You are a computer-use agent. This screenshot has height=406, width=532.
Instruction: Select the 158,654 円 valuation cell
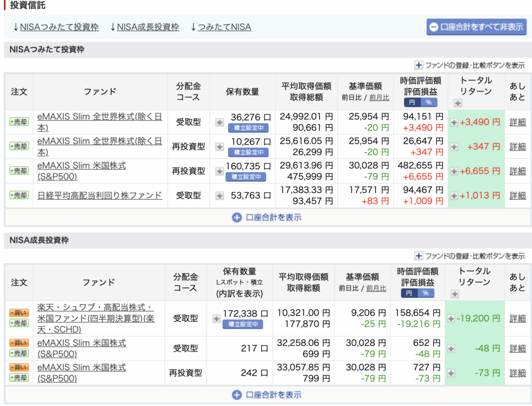[x=417, y=313]
